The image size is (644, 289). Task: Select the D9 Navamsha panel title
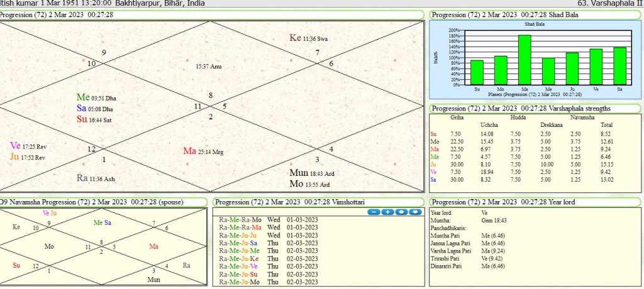(103, 202)
